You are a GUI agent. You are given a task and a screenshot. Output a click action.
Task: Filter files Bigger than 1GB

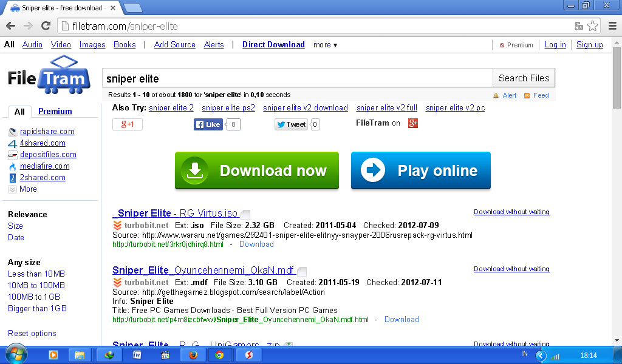(x=37, y=308)
